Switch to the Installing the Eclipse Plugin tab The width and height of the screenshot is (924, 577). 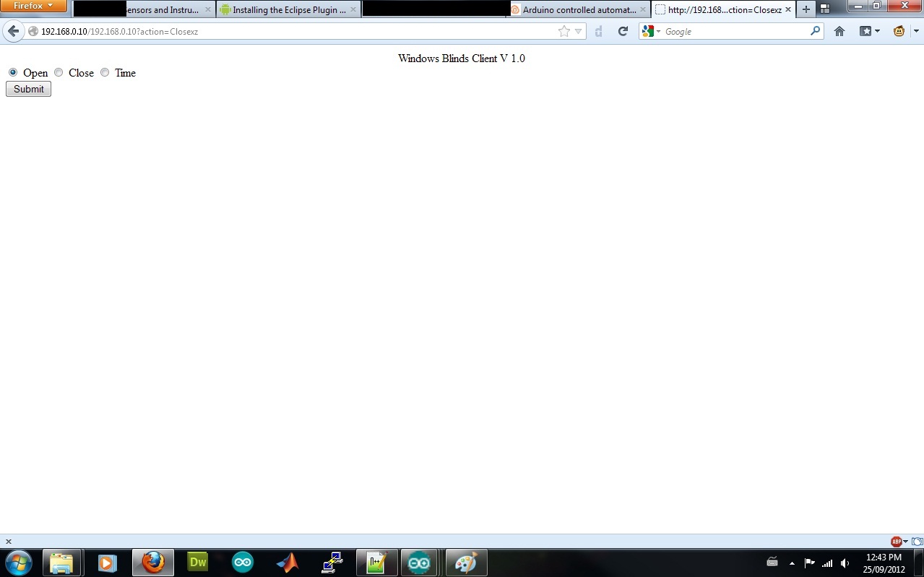tap(288, 10)
